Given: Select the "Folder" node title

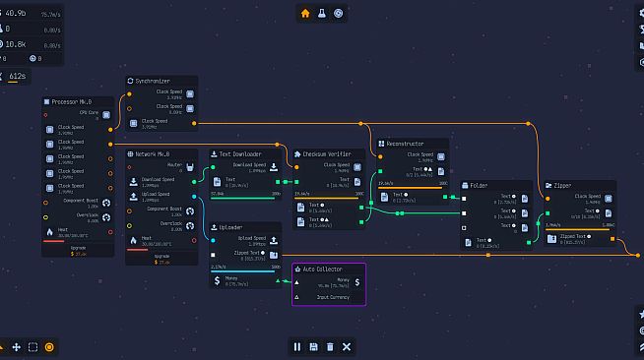Looking at the screenshot, I should [x=479, y=186].
